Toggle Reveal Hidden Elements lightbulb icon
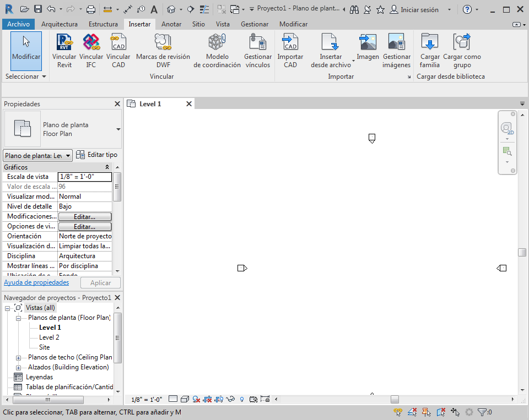The width and height of the screenshot is (529, 420). [242, 400]
